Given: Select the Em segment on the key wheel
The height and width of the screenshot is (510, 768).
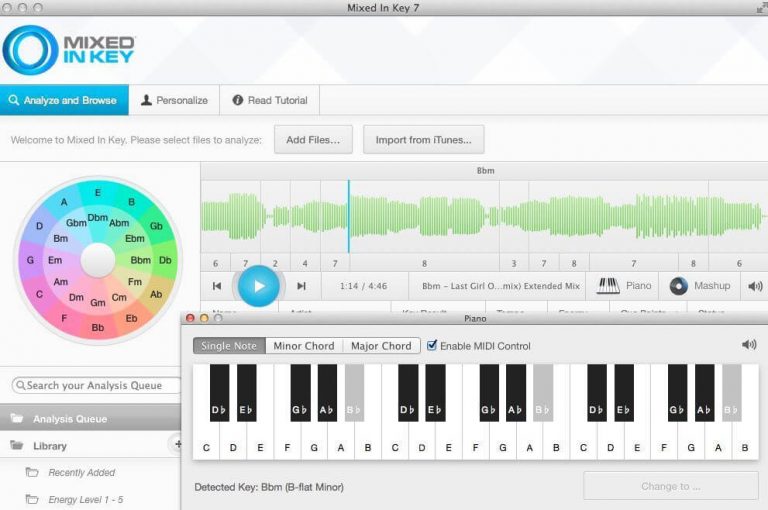Looking at the screenshot, I should pos(55,260).
